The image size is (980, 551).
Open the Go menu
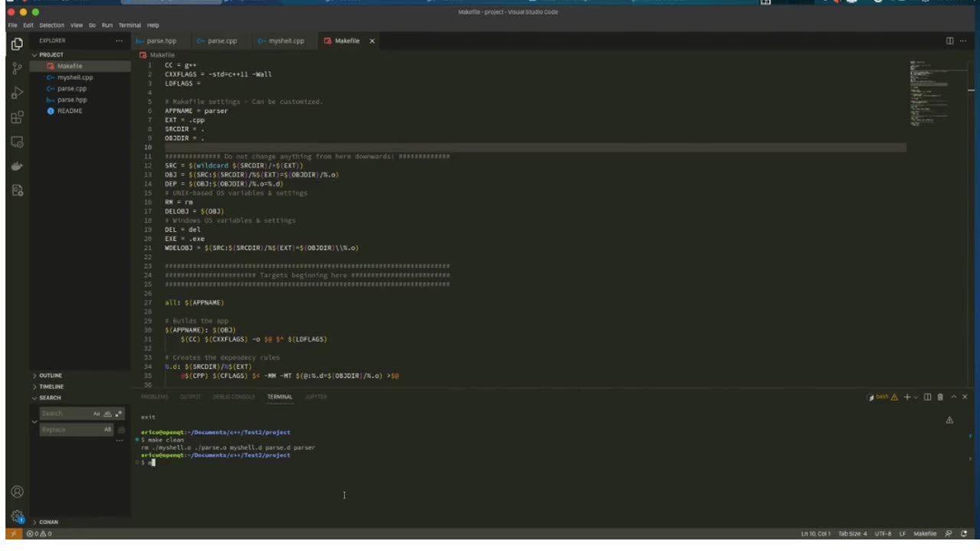click(92, 25)
